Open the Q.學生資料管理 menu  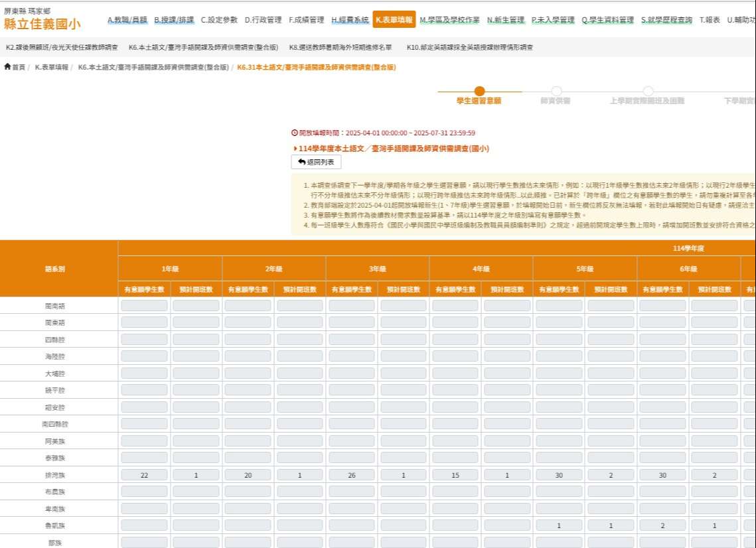(607, 20)
